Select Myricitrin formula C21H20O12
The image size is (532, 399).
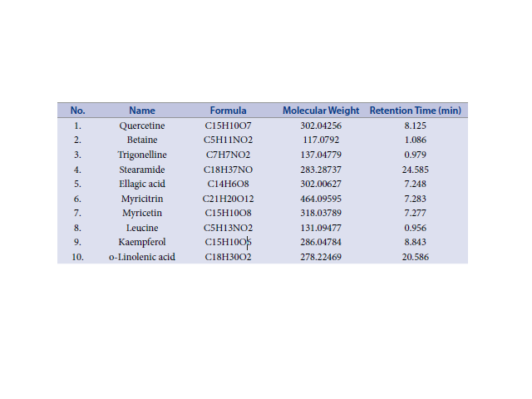228,199
